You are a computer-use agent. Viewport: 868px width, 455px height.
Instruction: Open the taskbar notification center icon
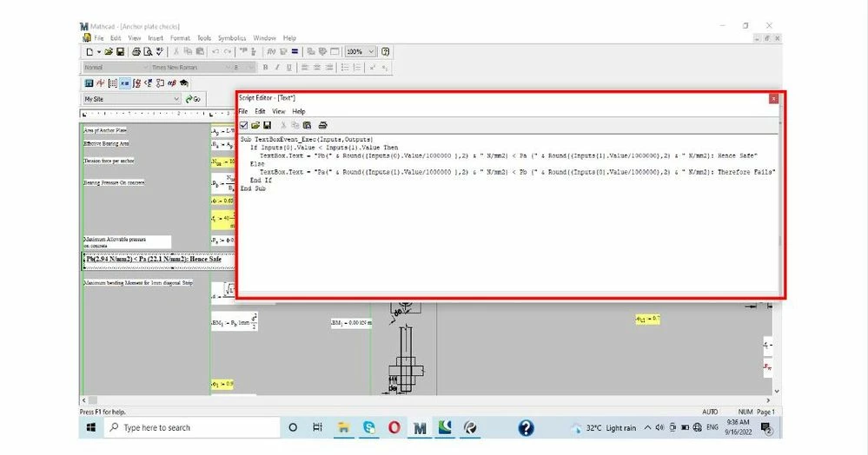click(766, 428)
